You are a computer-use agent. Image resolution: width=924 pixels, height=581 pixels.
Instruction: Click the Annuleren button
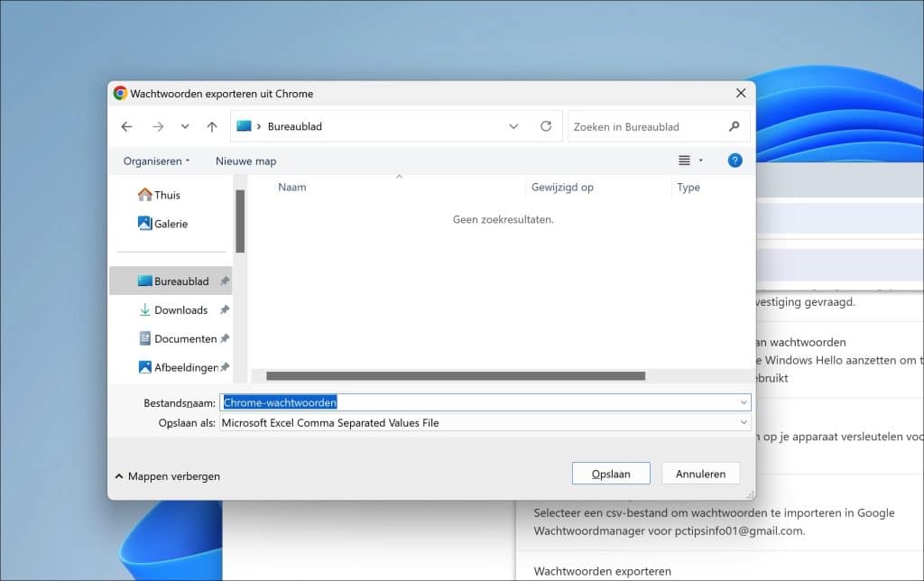(700, 474)
